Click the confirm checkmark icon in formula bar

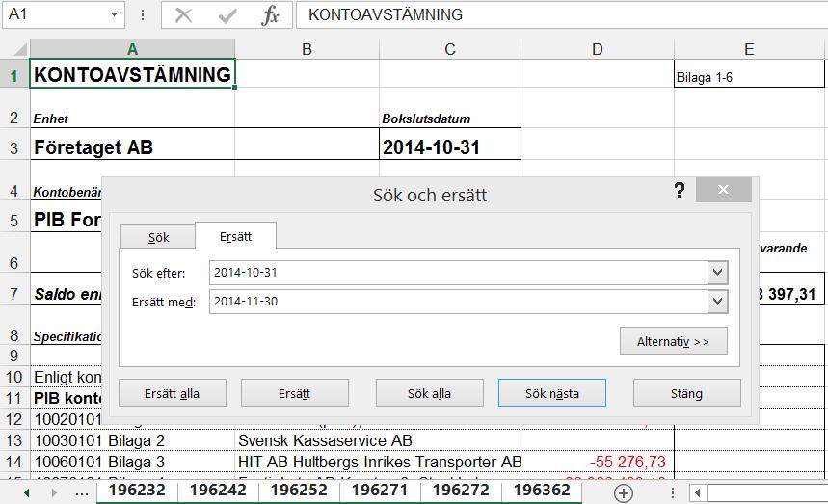(227, 15)
